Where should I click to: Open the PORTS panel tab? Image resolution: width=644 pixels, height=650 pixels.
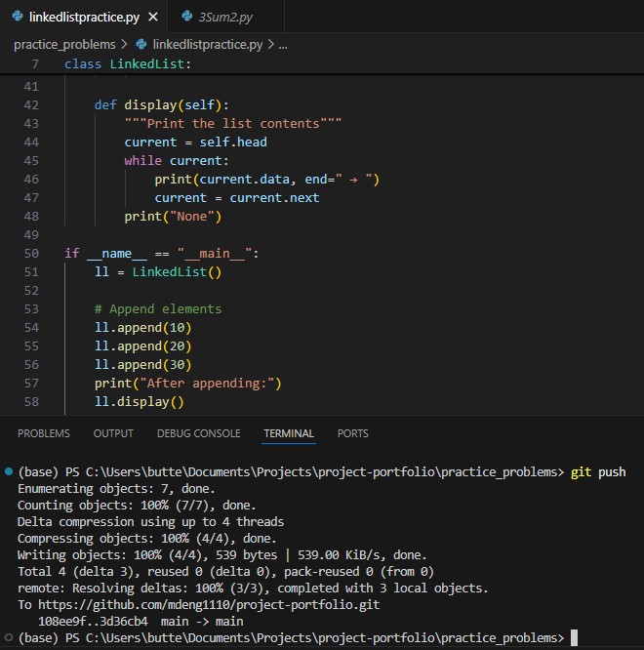tap(352, 433)
